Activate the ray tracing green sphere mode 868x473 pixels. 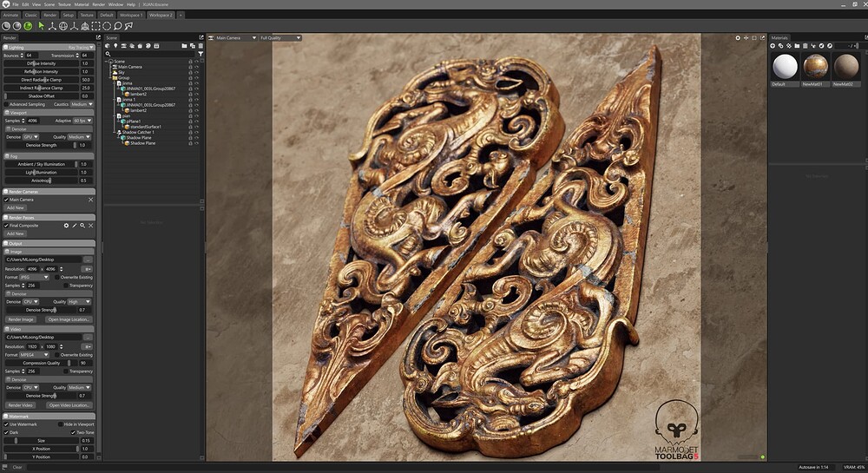[x=28, y=26]
